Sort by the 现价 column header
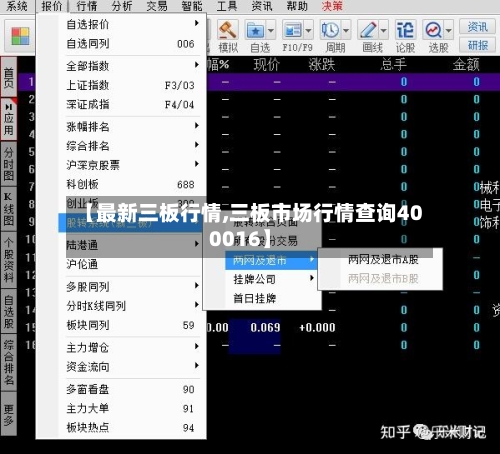Viewport: 500px width, 454px height. [266, 64]
